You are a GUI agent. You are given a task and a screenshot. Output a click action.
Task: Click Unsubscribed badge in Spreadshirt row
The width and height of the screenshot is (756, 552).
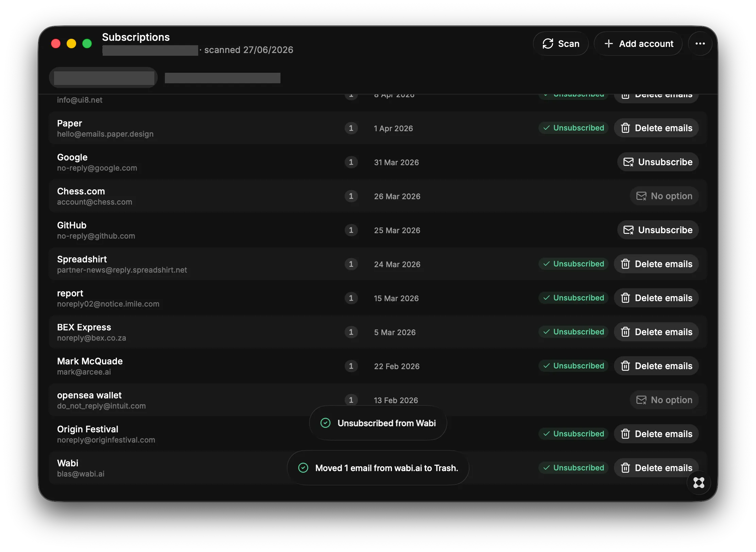click(573, 264)
